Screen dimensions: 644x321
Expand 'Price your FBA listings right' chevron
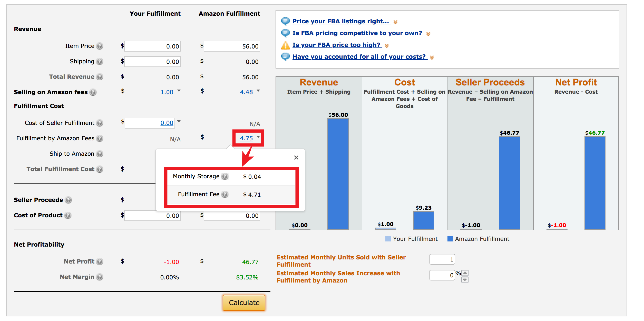pos(395,22)
